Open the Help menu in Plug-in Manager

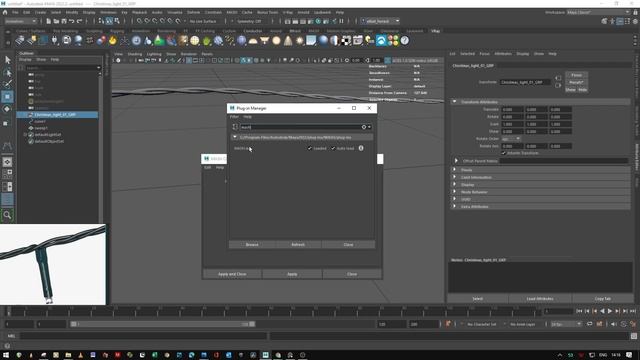click(x=247, y=117)
